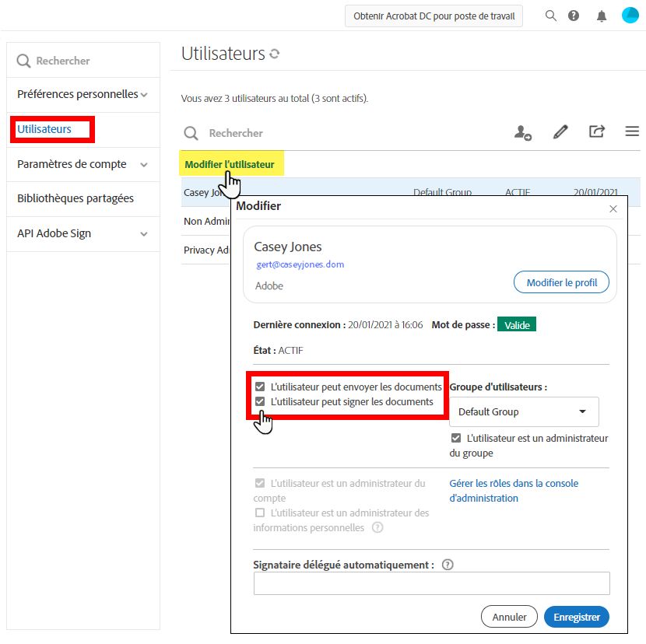Viewport: 646px width, 644px height.
Task: Click the export users icon
Action: (596, 131)
